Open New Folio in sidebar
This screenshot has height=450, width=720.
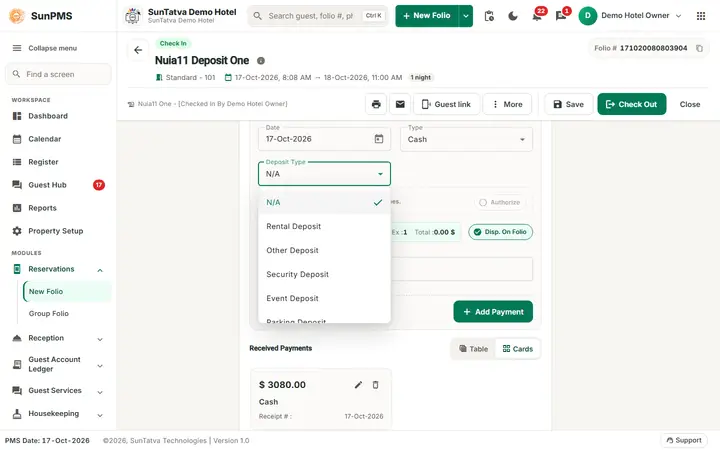[x=67, y=292]
